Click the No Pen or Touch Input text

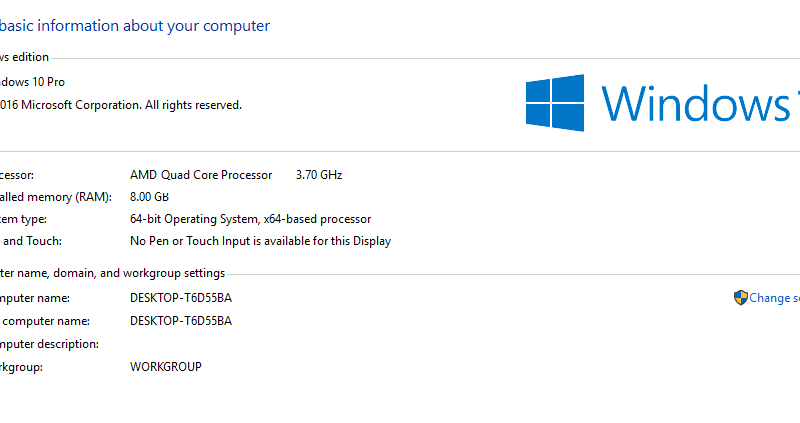tap(260, 241)
